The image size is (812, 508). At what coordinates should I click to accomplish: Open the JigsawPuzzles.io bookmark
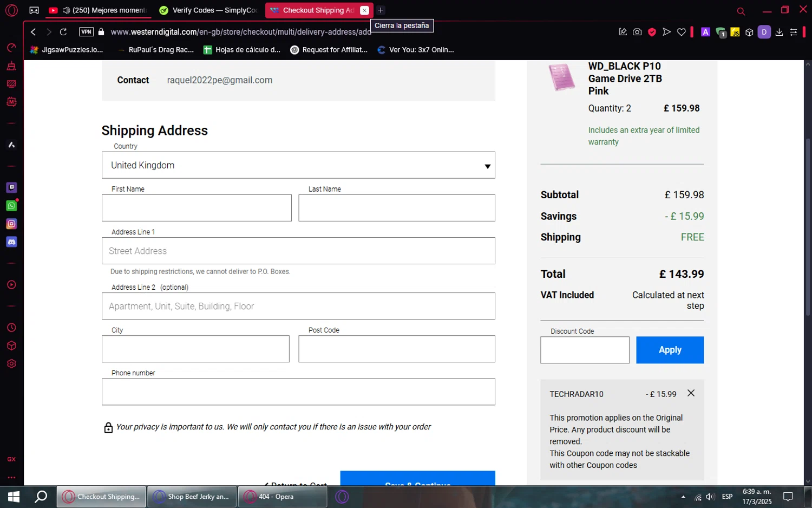66,50
